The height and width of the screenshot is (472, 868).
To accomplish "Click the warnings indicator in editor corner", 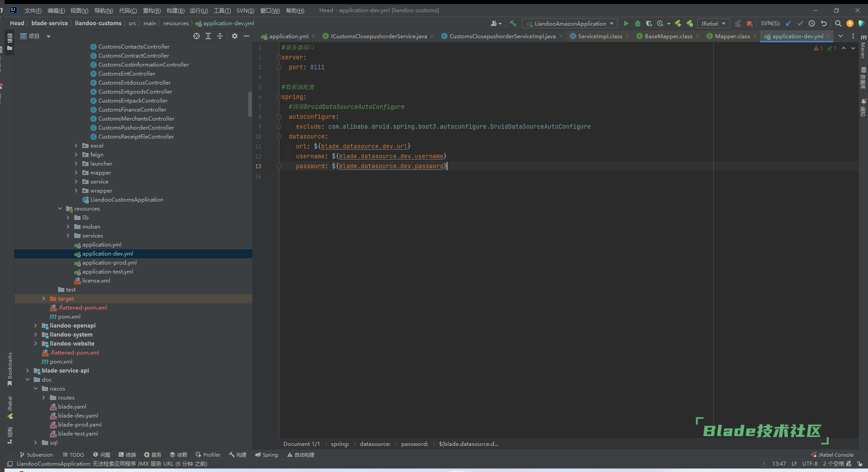I will 818,48.
